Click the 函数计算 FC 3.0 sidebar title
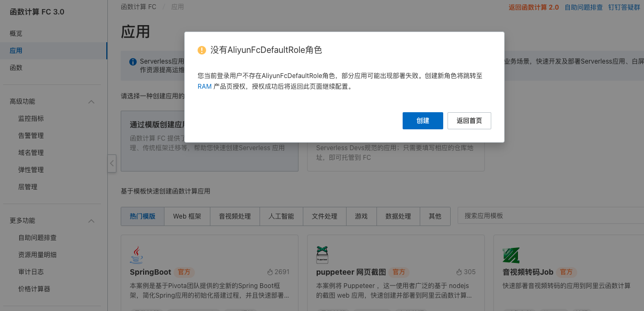The image size is (644, 311). point(37,12)
